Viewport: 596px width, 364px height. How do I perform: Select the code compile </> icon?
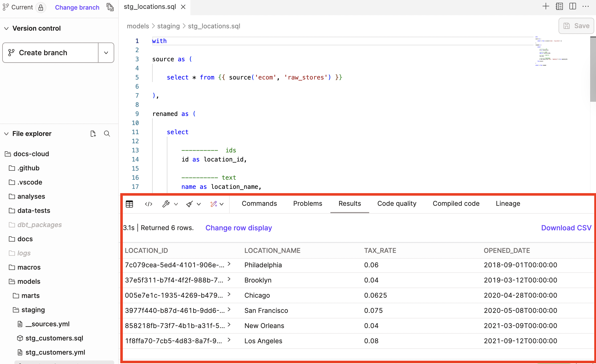coord(148,204)
